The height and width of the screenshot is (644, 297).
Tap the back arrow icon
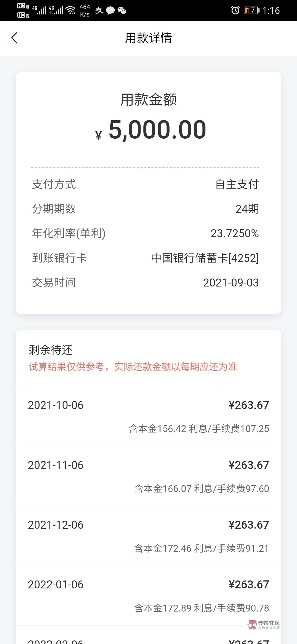click(14, 38)
